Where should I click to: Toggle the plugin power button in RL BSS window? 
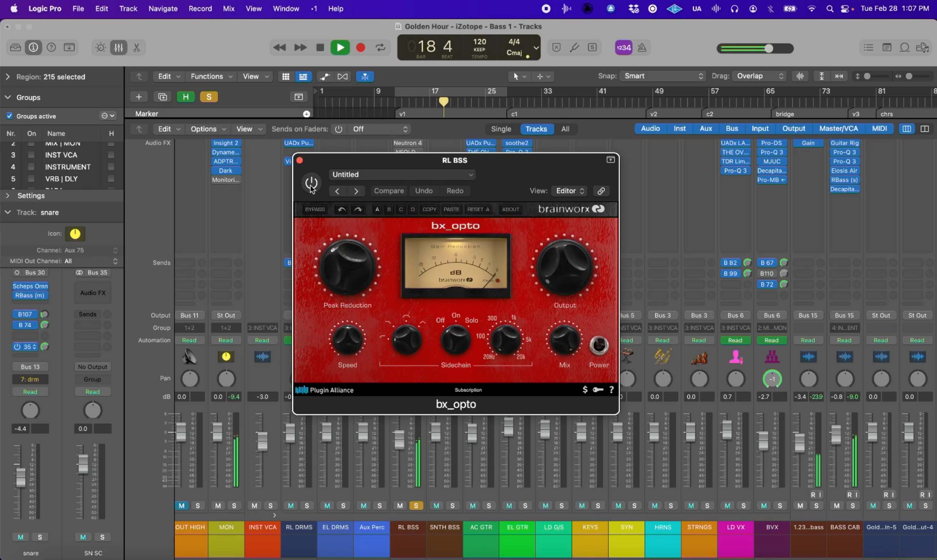click(311, 183)
